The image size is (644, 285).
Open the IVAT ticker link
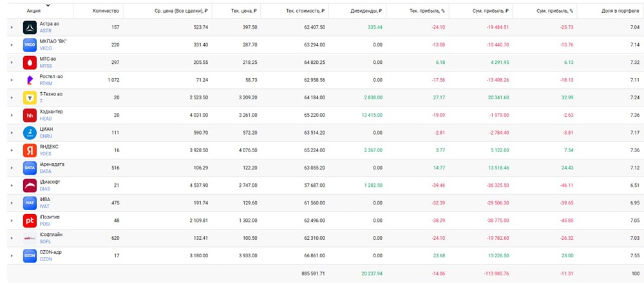tap(45, 206)
